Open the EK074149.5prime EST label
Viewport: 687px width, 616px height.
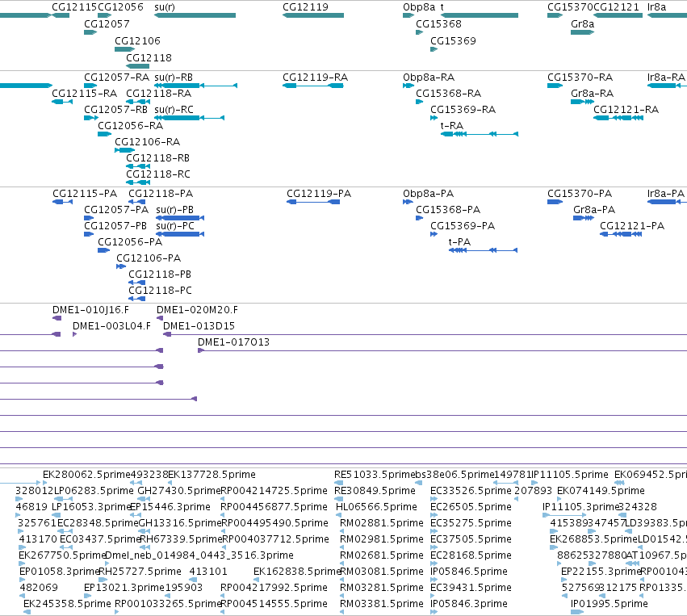point(601,491)
